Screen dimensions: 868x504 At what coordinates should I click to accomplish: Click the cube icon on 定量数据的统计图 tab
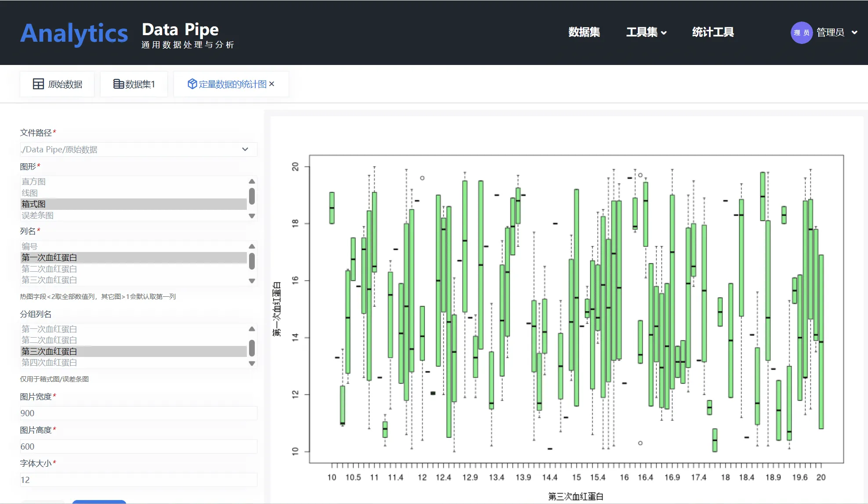point(192,84)
